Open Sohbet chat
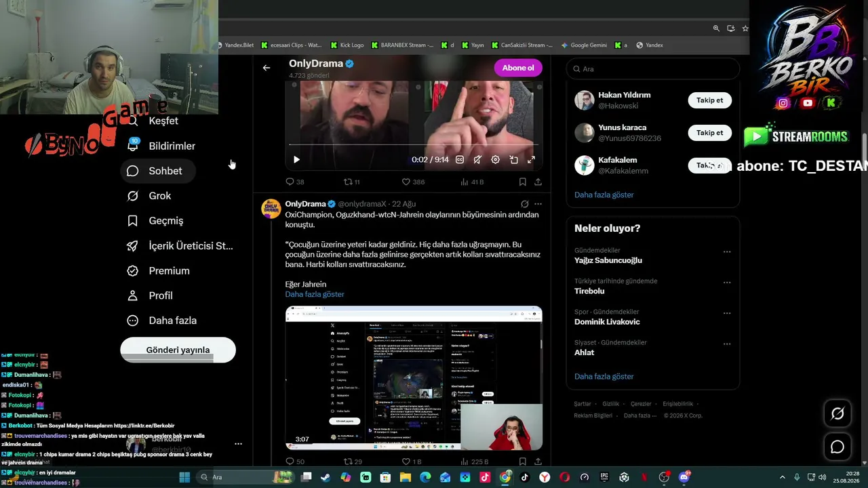The height and width of the screenshot is (488, 868). [x=157, y=171]
